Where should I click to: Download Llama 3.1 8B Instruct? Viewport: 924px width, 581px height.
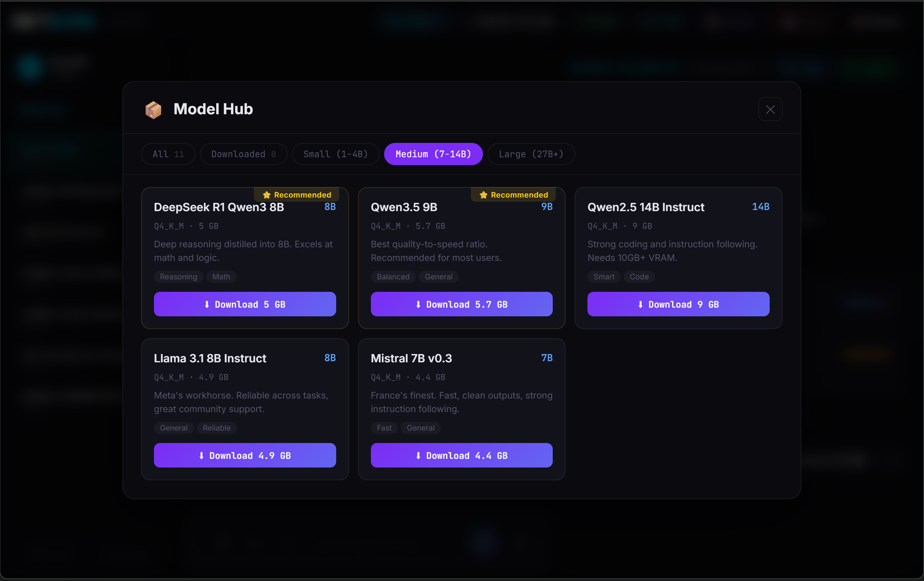(x=245, y=455)
